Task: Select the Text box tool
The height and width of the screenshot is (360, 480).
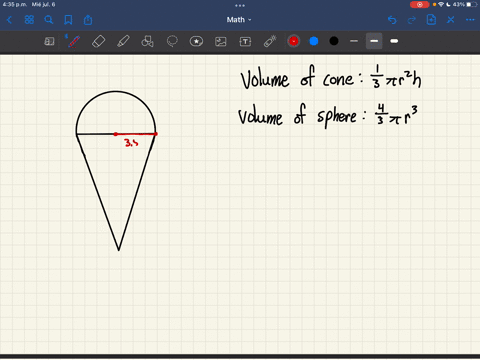Action: (x=245, y=41)
